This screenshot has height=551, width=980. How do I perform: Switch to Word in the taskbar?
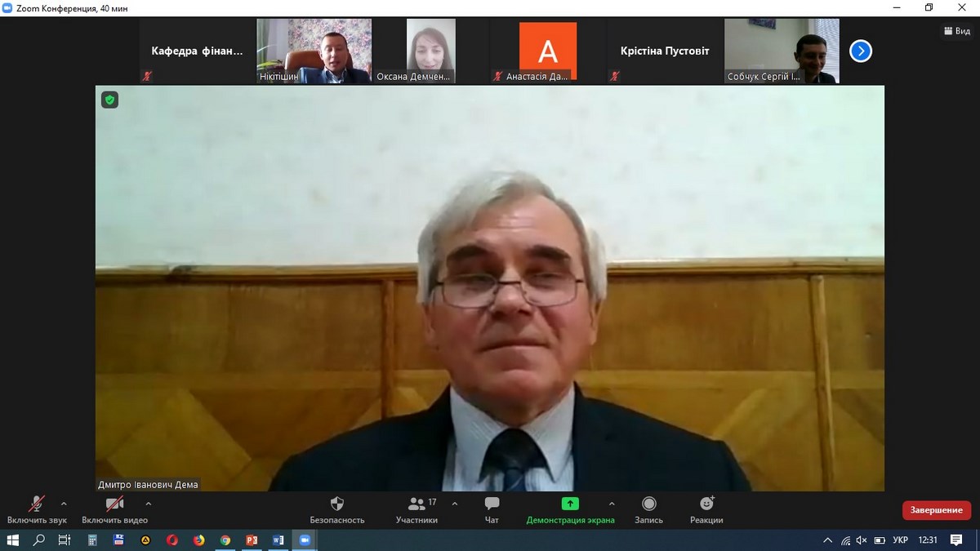278,540
